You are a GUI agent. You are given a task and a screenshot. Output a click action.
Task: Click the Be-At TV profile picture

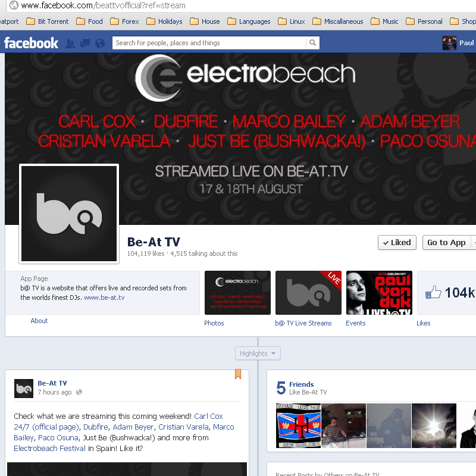[x=69, y=214]
